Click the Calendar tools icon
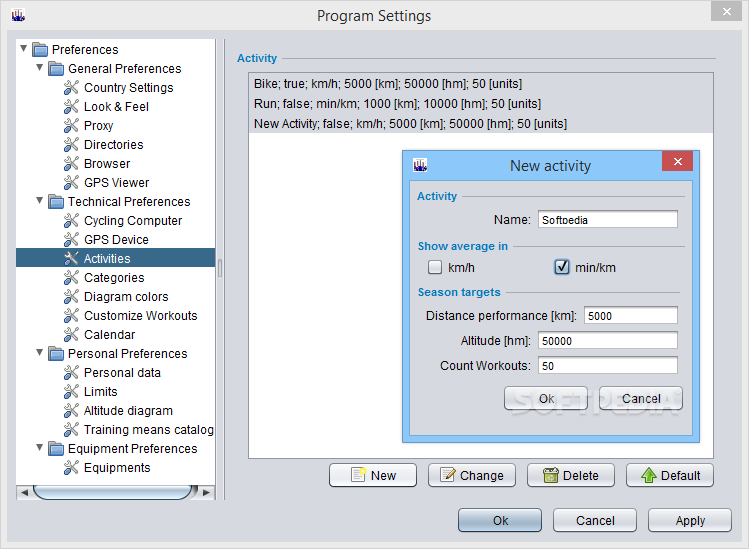 pos(71,334)
